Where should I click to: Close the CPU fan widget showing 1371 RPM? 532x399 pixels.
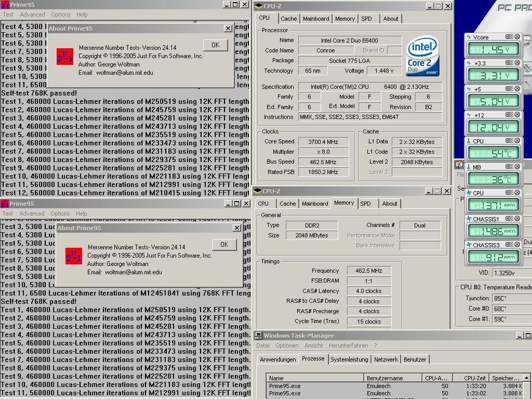click(517, 192)
